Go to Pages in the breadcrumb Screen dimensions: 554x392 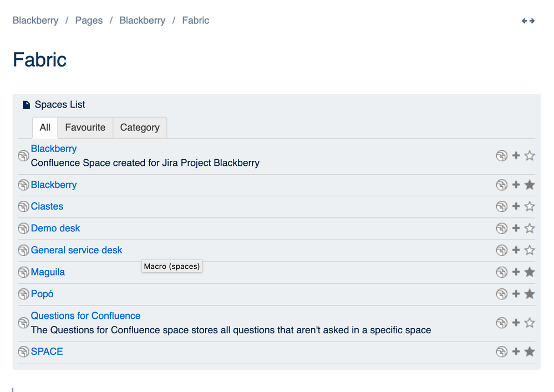pyautogui.click(x=89, y=21)
